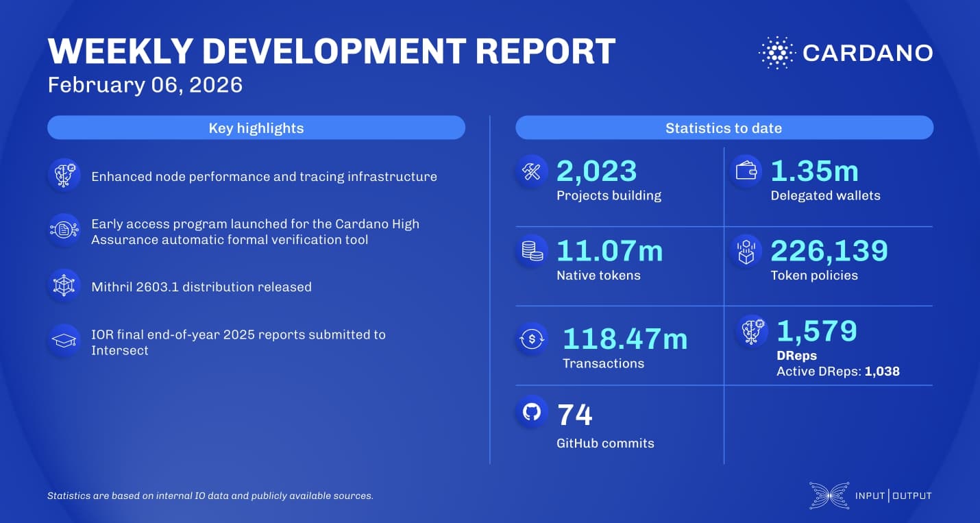Click the Input Output butterfly logo
Viewport: 980px width, 523px height.
pos(829,495)
